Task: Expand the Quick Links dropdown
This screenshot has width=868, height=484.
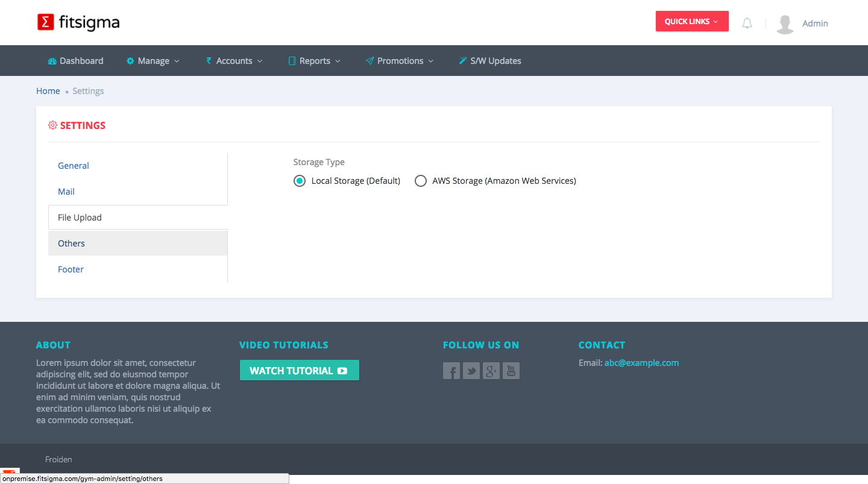Action: click(692, 22)
